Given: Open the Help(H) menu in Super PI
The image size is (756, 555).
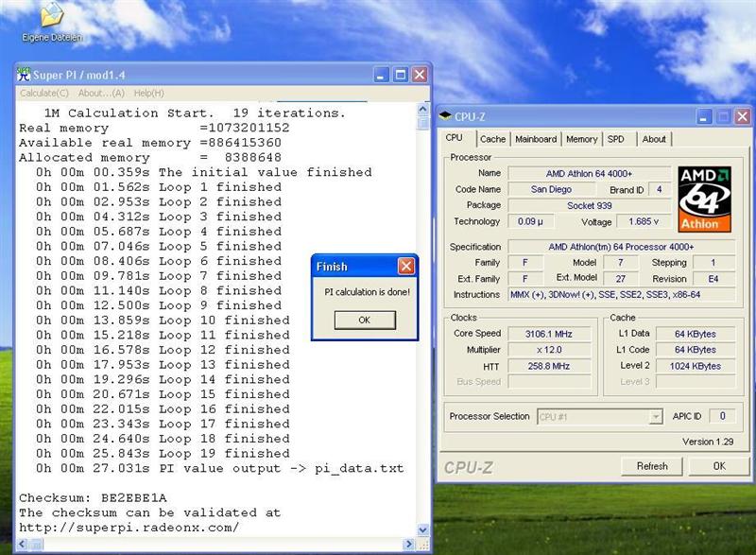Looking at the screenshot, I should coord(148,93).
